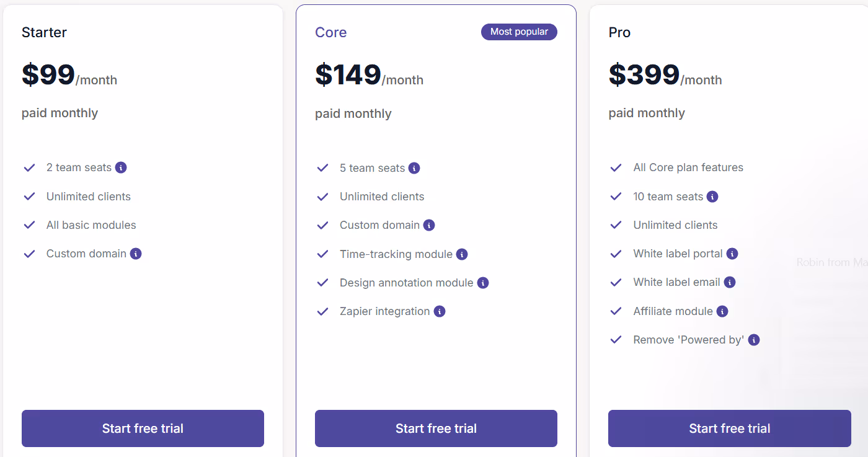Image resolution: width=868 pixels, height=457 pixels.
Task: Show White label portal info tooltip icon
Action: click(x=732, y=254)
